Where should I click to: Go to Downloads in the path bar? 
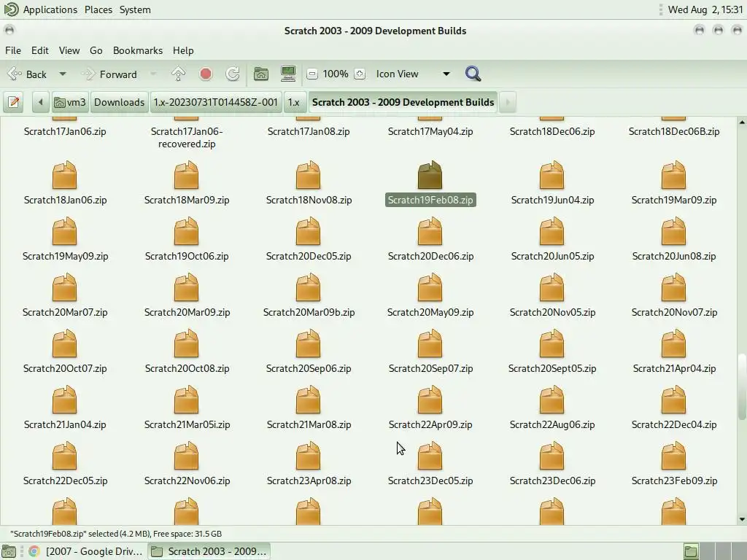coord(119,102)
